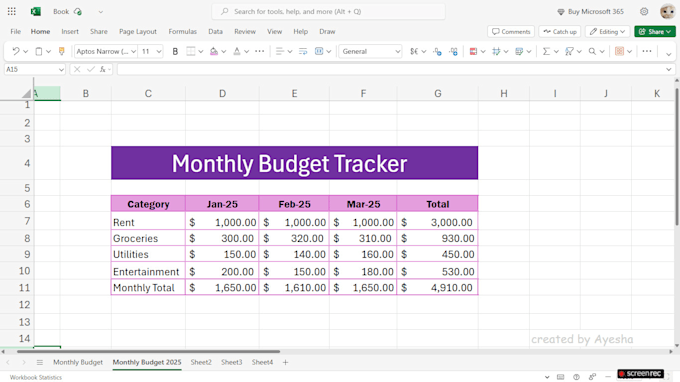Expand the formula bar chevron
This screenshot has height=382, width=680.
[x=668, y=69]
